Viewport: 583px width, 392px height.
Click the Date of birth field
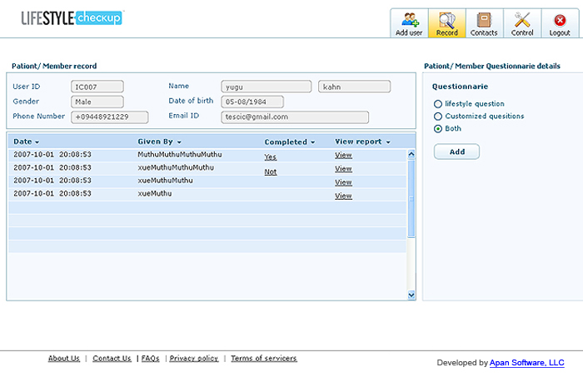click(x=252, y=102)
